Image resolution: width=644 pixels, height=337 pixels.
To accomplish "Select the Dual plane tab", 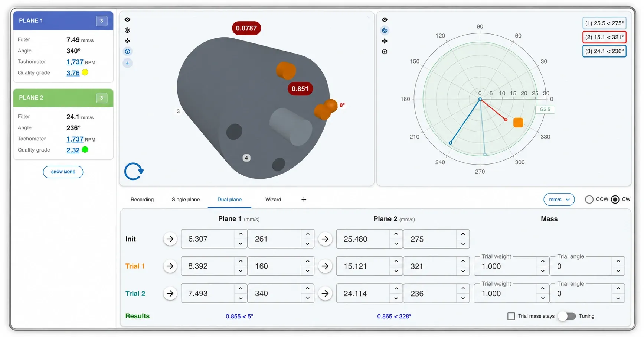I will point(229,200).
